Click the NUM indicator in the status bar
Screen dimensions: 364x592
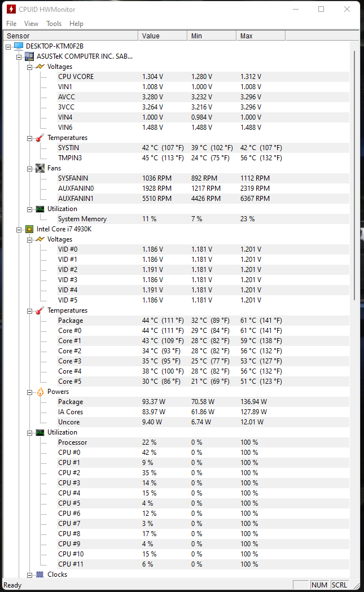(319, 585)
